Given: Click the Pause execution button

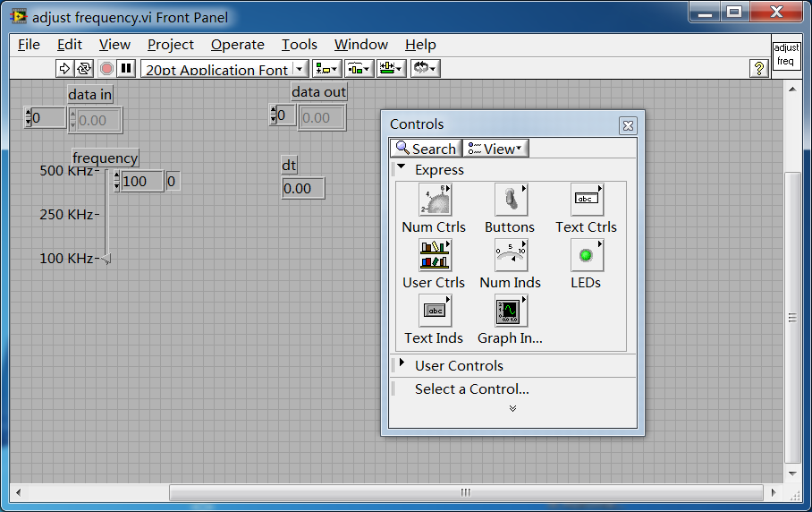Looking at the screenshot, I should click(126, 68).
